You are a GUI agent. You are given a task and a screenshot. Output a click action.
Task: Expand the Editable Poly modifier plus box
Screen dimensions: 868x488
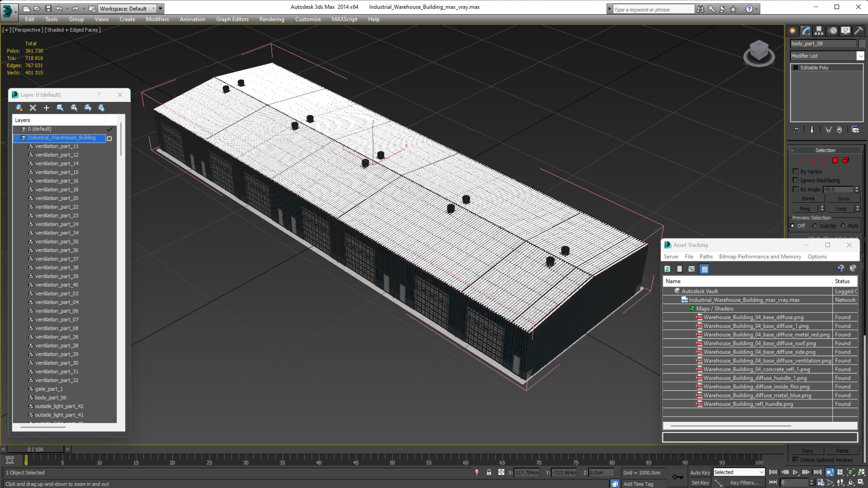coord(796,68)
